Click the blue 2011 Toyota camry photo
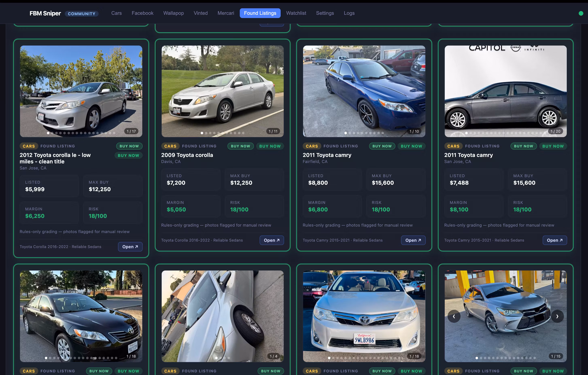Viewport: 588px width, 375px height. tap(364, 91)
